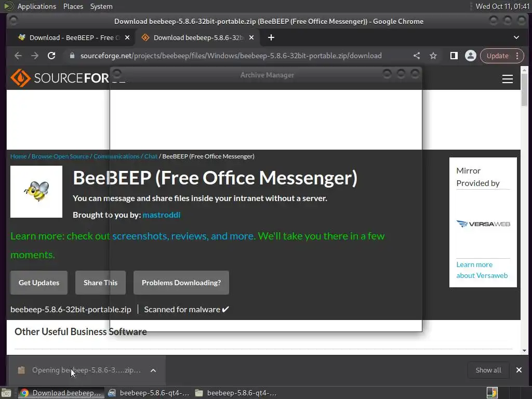The width and height of the screenshot is (532, 399).
Task: Click Problems Downloading? button
Action: click(181, 283)
